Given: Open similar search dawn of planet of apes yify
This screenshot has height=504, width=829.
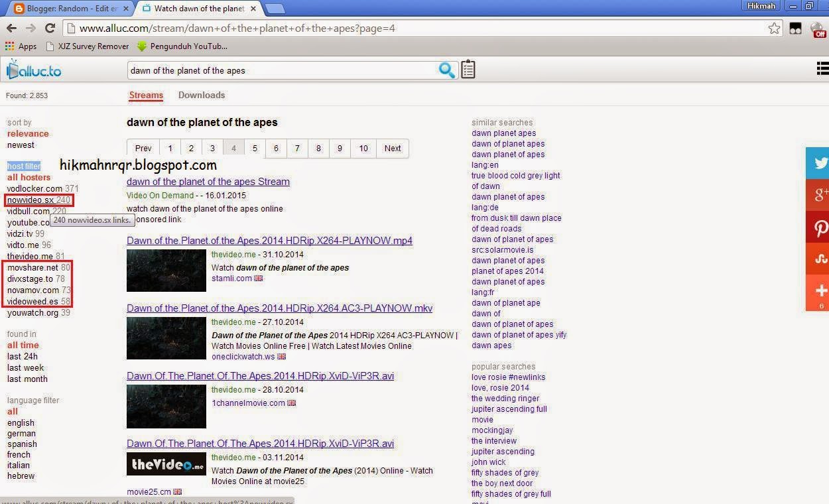Looking at the screenshot, I should pyautogui.click(x=519, y=335).
